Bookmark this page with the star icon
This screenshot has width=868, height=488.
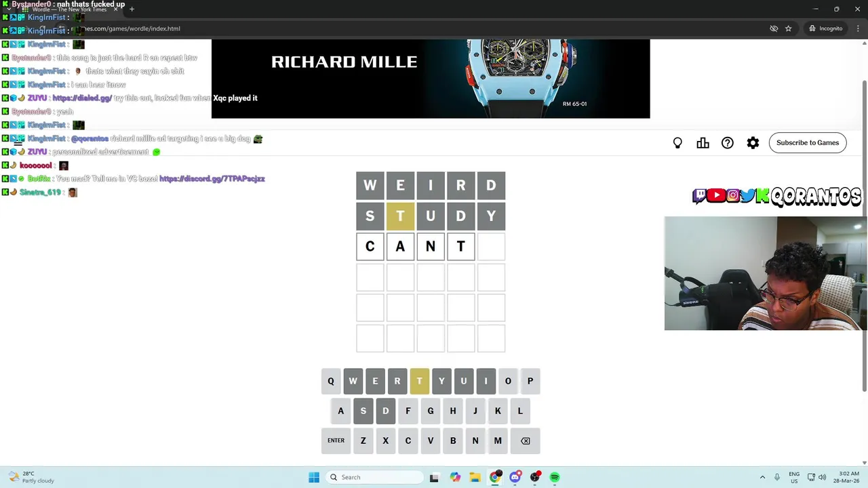click(x=788, y=28)
